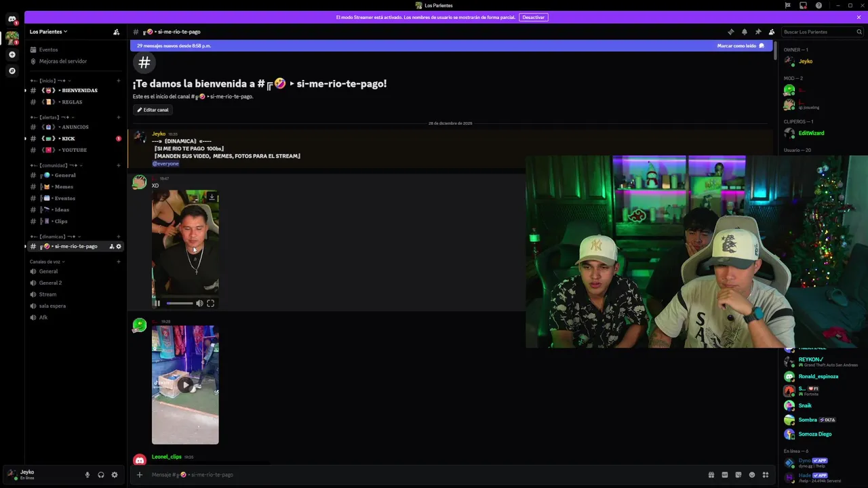This screenshot has height=488, width=868.
Task: Open user settings gear beside Jeyko
Action: coord(115,475)
